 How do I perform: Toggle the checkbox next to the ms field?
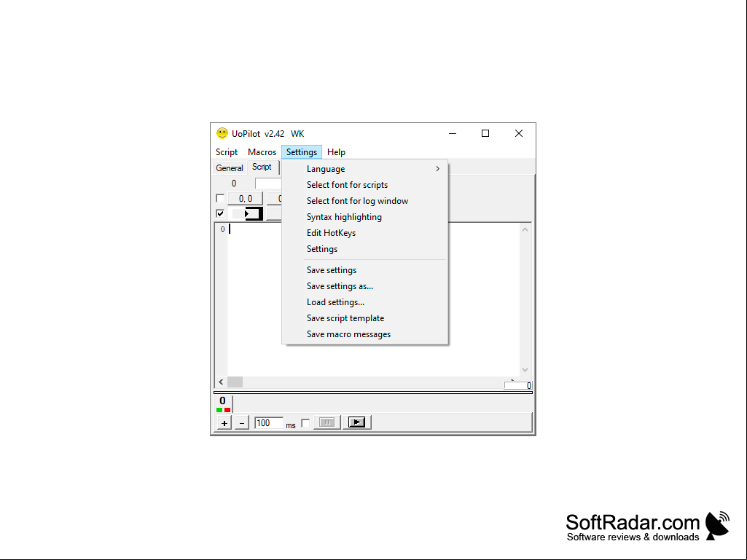coord(305,423)
